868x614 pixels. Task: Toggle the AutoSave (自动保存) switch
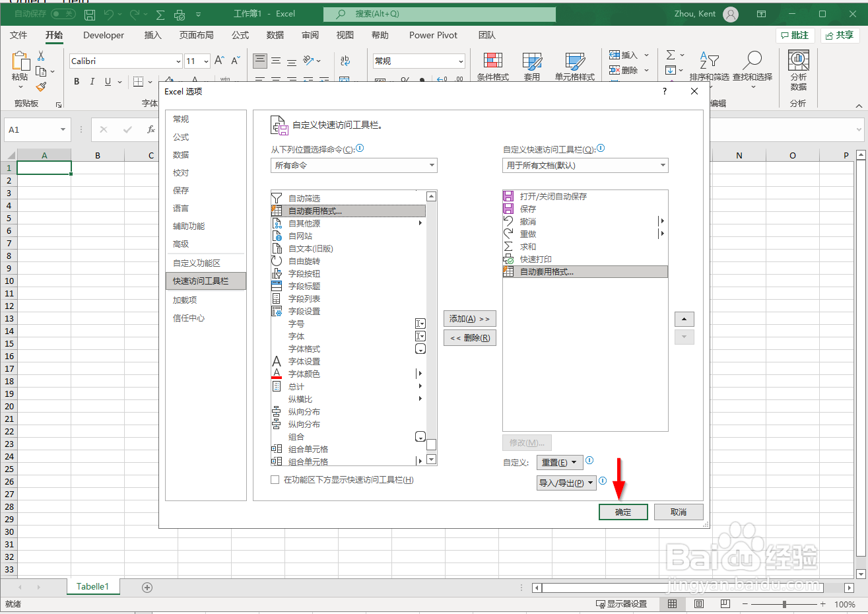click(63, 14)
